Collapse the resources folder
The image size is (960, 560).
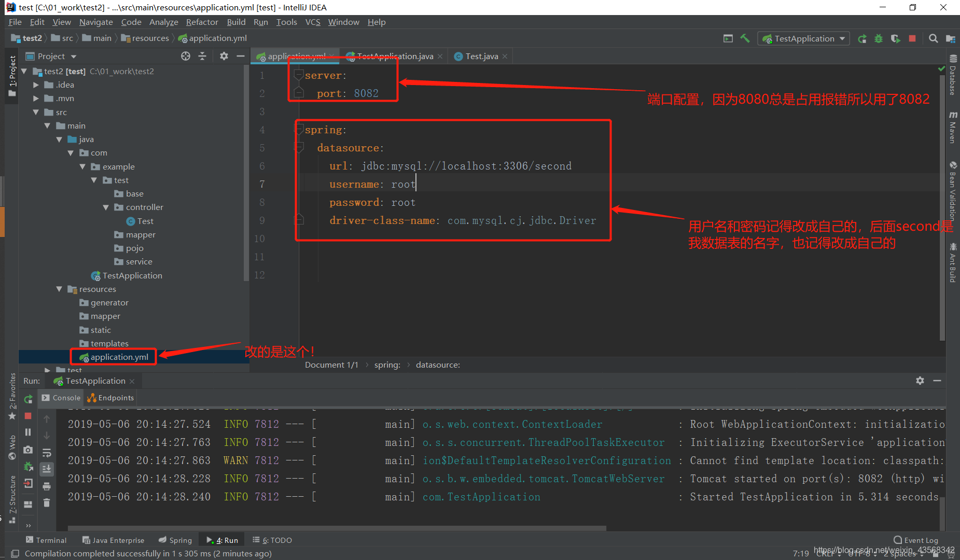click(59, 289)
